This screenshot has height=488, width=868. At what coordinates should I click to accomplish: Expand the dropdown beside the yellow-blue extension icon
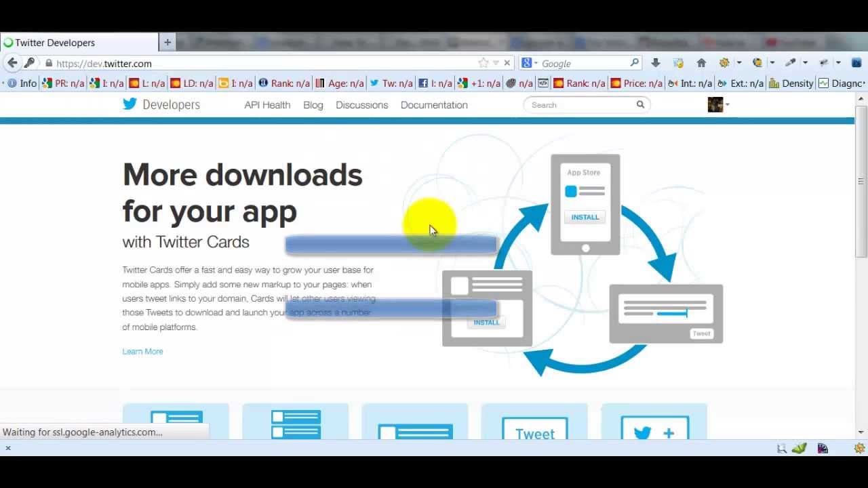tap(772, 63)
